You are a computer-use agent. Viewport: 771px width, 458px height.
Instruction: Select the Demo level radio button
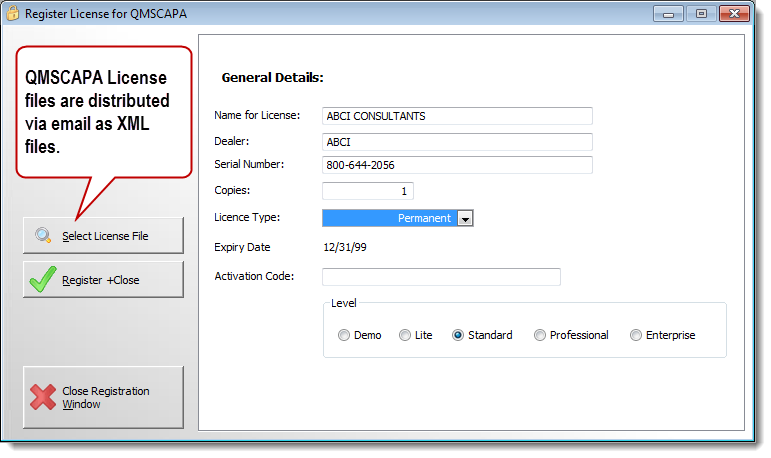point(344,335)
